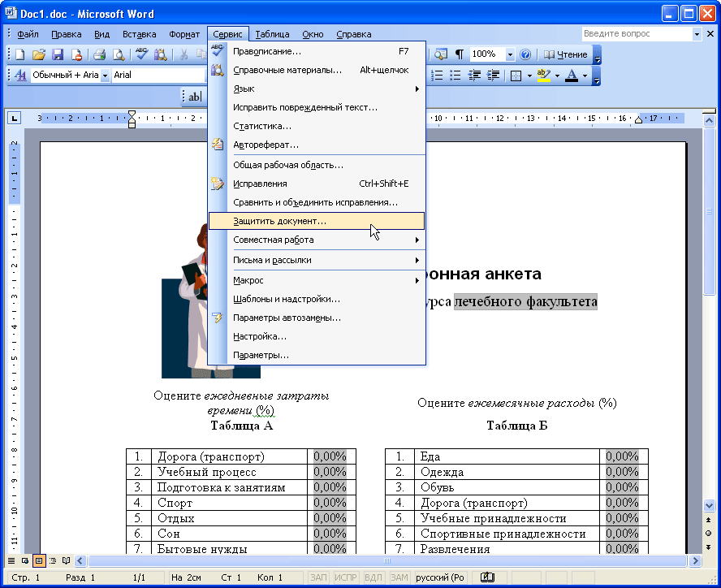Toggle ЗАП macro recording indicator
This screenshot has height=588, width=721.
pyautogui.click(x=318, y=577)
